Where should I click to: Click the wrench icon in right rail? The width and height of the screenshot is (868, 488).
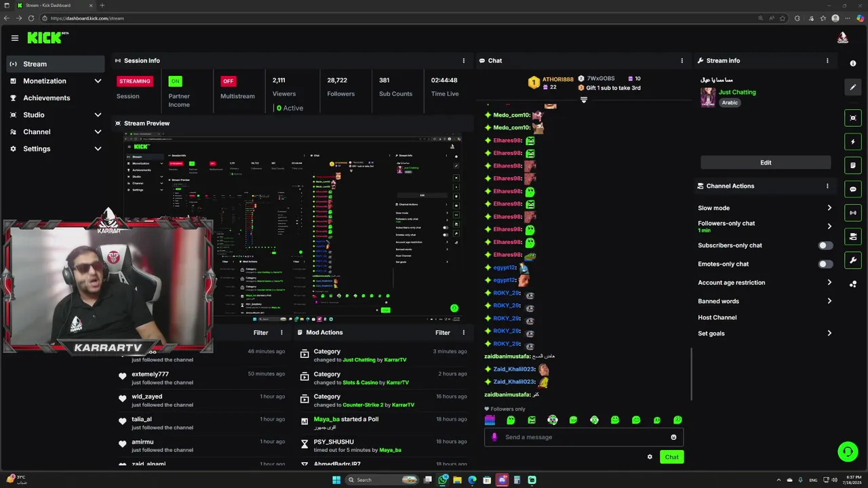tap(853, 260)
